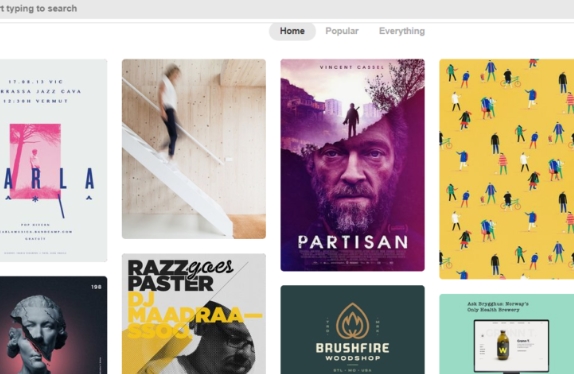Viewport: 574px width, 374px height.
Task: Select the Home tab
Action: (x=292, y=31)
